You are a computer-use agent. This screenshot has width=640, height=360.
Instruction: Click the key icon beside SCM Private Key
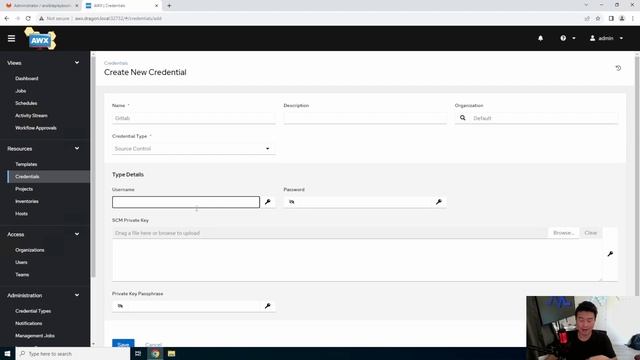[x=610, y=254]
